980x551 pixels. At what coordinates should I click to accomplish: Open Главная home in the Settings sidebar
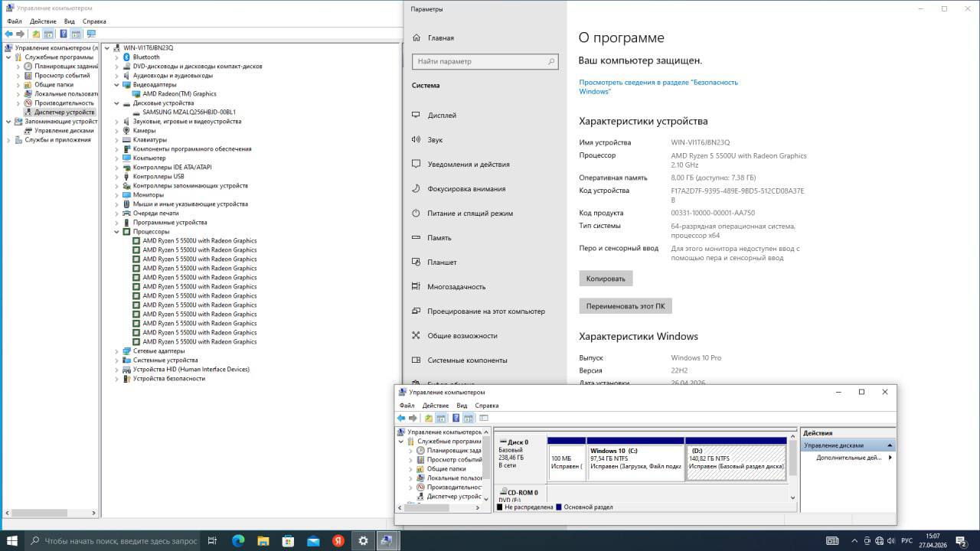[x=433, y=37]
